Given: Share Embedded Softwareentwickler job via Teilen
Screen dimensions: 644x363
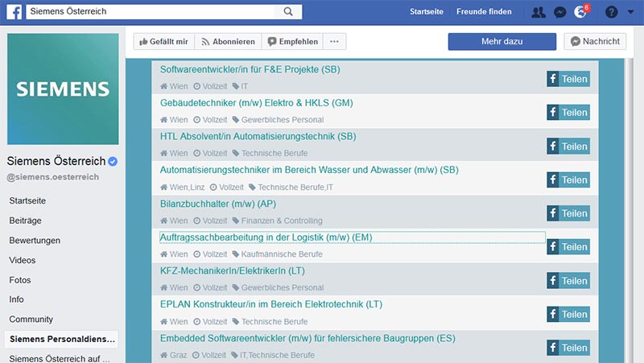Looking at the screenshot, I should pyautogui.click(x=568, y=348).
